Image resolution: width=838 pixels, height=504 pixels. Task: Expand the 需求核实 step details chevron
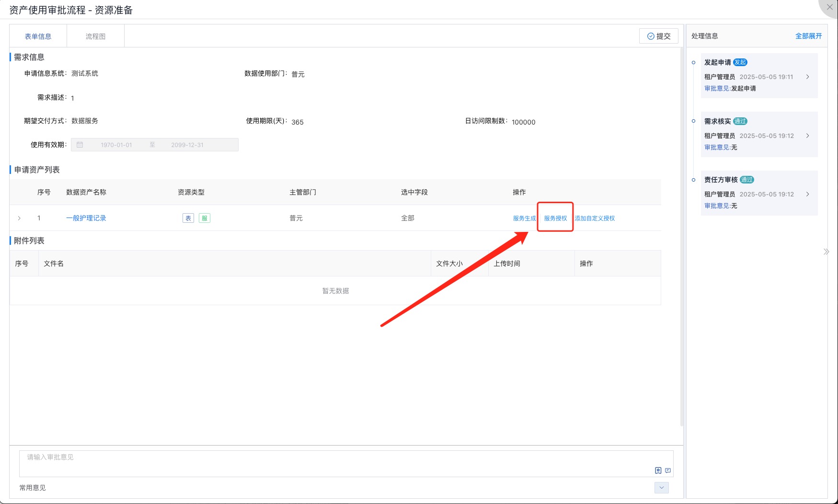coord(808,136)
